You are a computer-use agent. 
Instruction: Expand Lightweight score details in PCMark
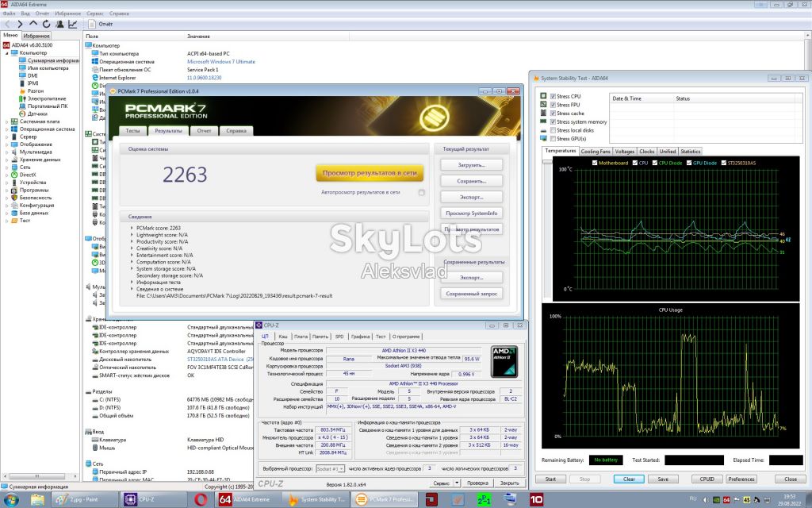pyautogui.click(x=132, y=235)
